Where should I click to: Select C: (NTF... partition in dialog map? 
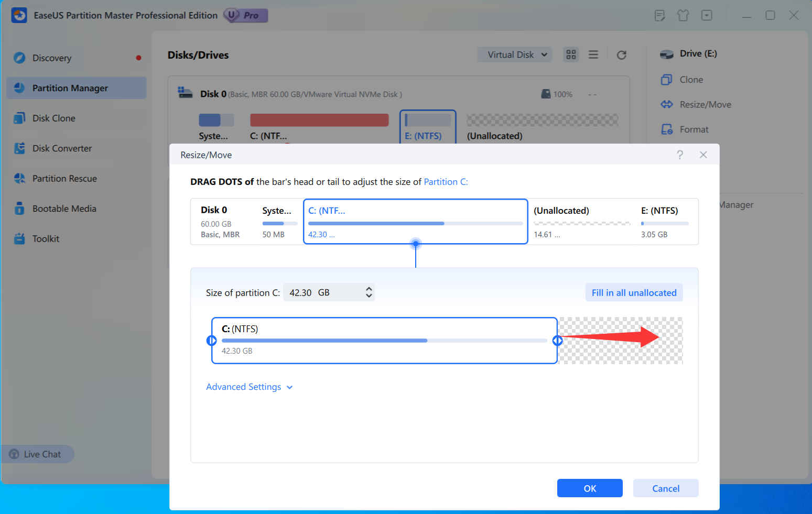tap(416, 222)
